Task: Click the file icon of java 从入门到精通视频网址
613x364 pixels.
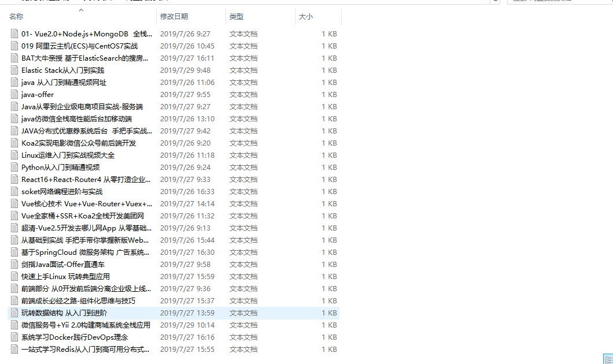Action: pos(14,83)
